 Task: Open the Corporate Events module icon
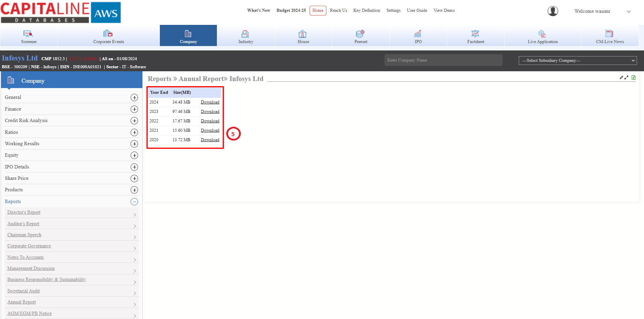pos(108,33)
